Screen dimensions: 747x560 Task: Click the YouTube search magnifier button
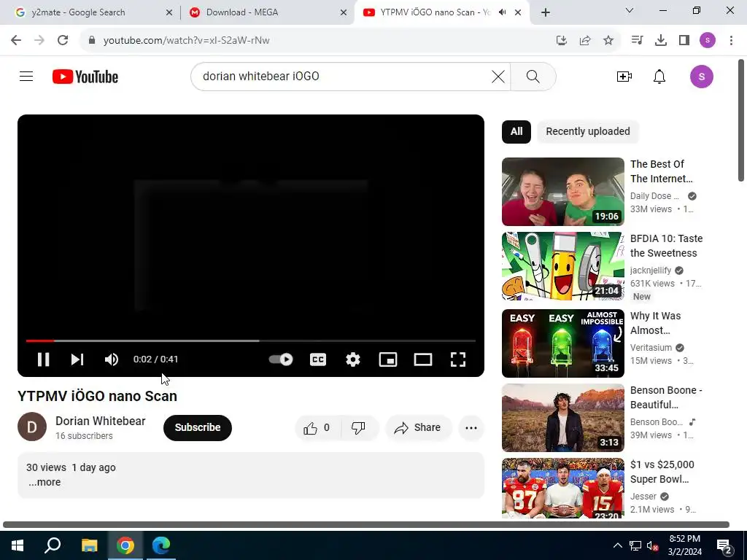pyautogui.click(x=533, y=76)
